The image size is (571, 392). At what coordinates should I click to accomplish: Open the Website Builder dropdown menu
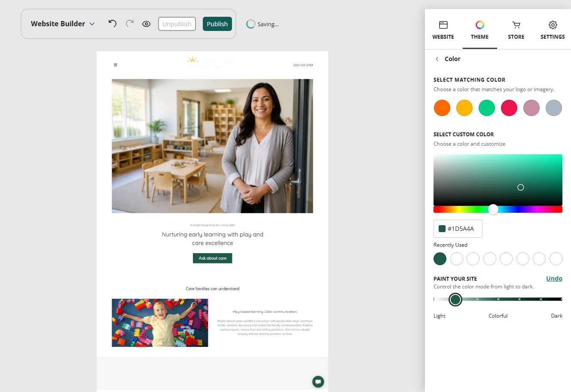[63, 24]
